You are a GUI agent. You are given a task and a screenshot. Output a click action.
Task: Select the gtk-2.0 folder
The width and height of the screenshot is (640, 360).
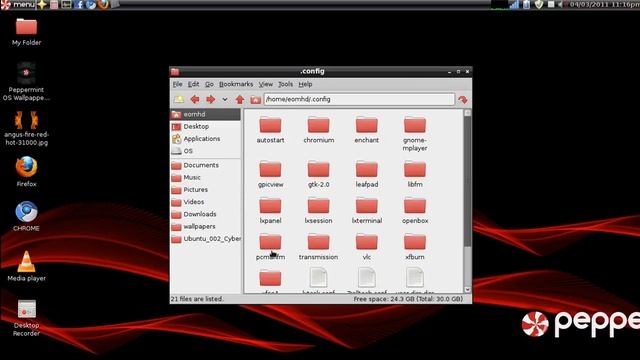click(318, 174)
